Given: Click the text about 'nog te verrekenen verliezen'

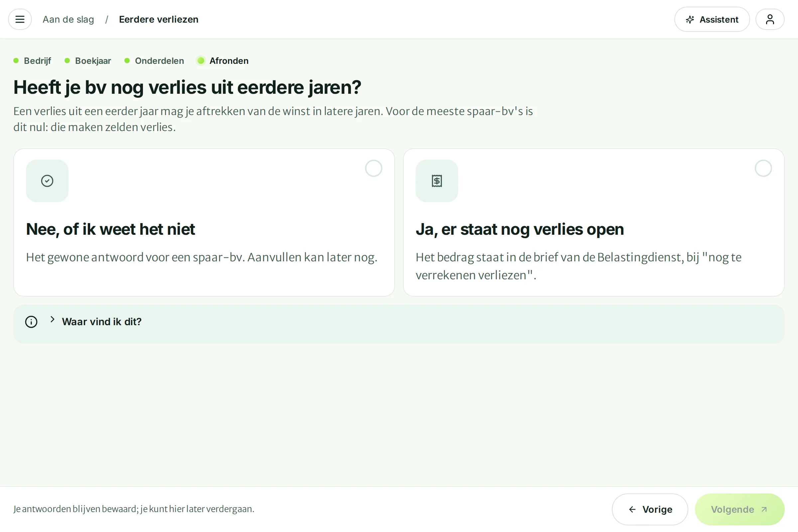Looking at the screenshot, I should click(x=579, y=266).
